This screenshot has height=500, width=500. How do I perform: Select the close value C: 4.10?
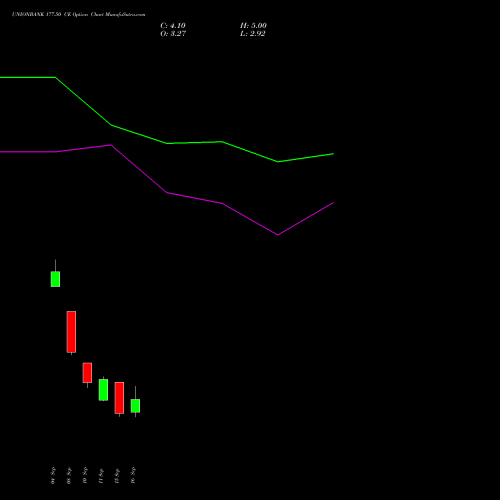[173, 26]
